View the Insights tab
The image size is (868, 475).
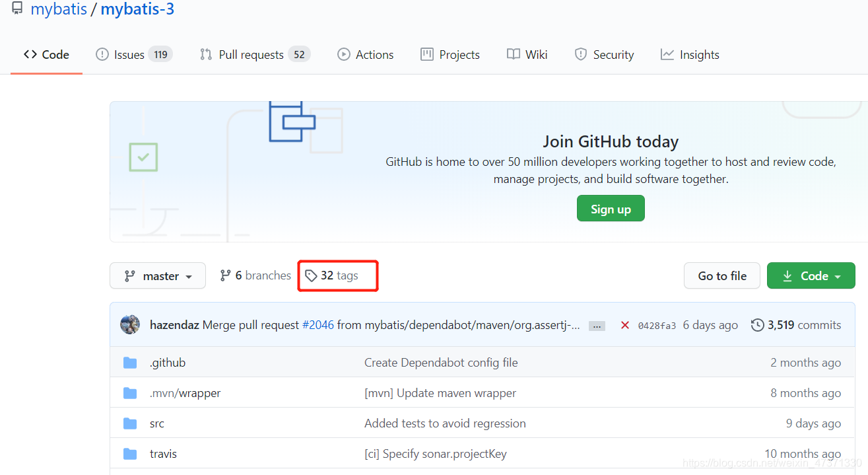(690, 55)
